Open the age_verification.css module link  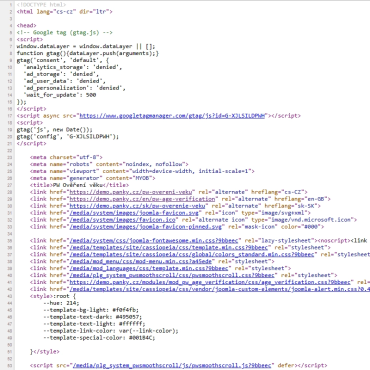pos(210,282)
